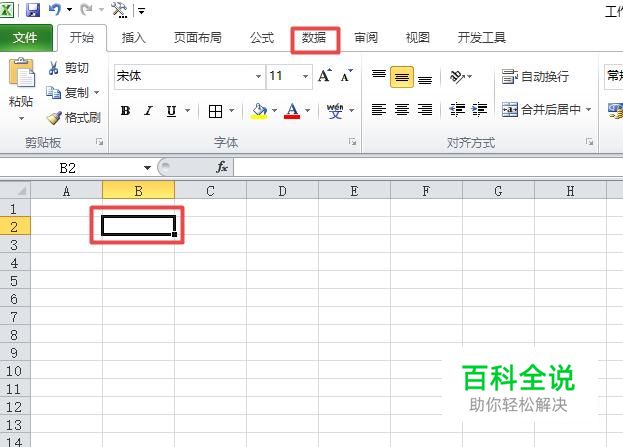Expand the 粘贴 paste options arrow
This screenshot has height=447, width=623.
click(21, 118)
